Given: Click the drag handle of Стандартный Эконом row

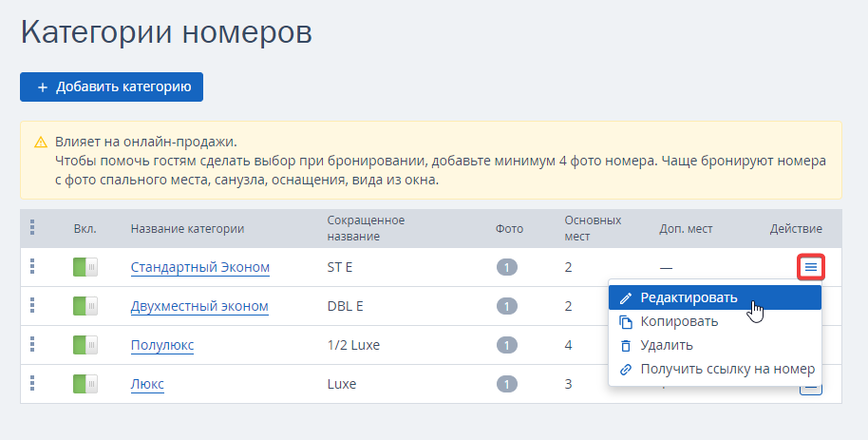Looking at the screenshot, I should click(x=32, y=266).
